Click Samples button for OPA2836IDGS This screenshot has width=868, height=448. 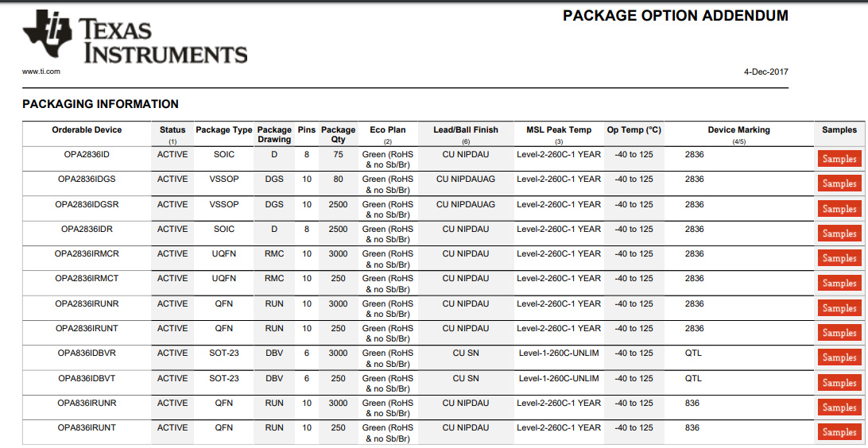839,183
